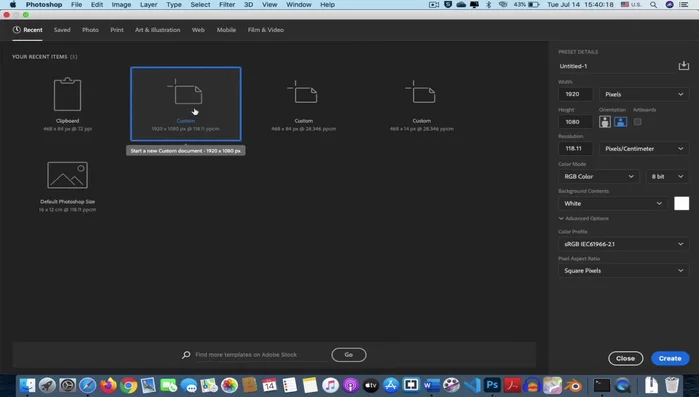Switch to the Art & Illustration tab
Image resolution: width=699 pixels, height=397 pixels.
(157, 30)
